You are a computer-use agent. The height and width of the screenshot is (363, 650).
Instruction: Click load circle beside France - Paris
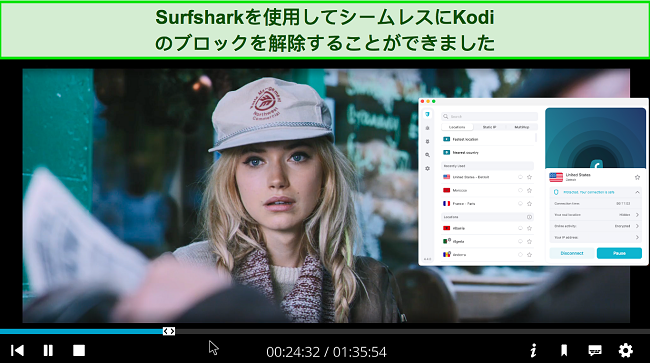coord(520,203)
